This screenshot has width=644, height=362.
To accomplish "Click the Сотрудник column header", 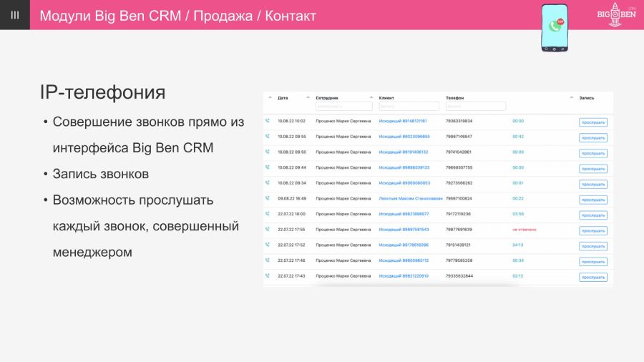I will click(327, 98).
